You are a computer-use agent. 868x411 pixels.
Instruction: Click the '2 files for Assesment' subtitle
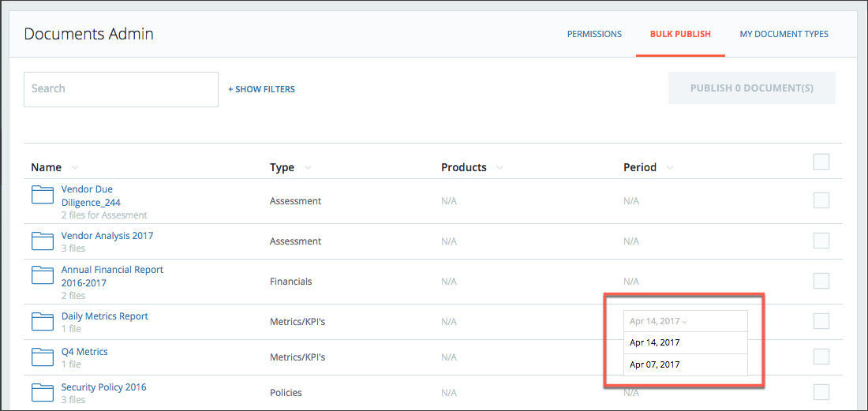pos(104,215)
